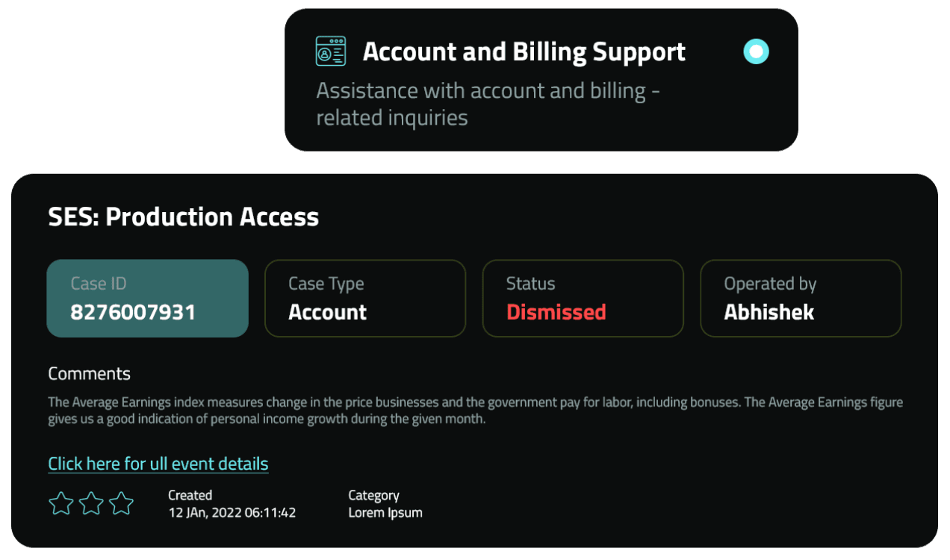Click the Lorem Ipsum category value

385,513
